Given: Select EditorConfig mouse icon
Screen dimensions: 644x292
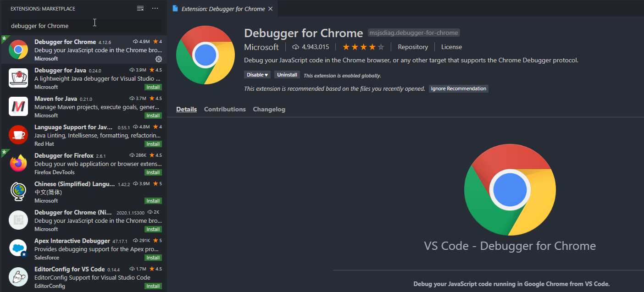Looking at the screenshot, I should coord(18,277).
